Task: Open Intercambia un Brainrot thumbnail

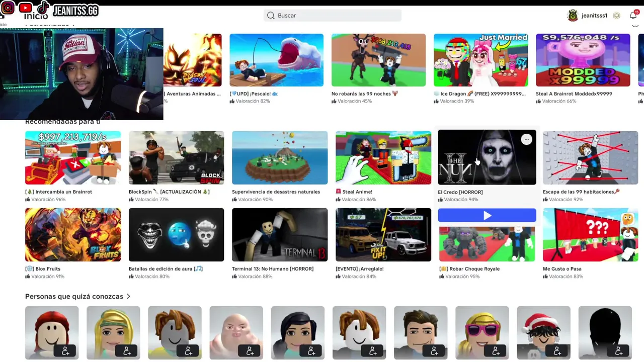Action: [73, 158]
